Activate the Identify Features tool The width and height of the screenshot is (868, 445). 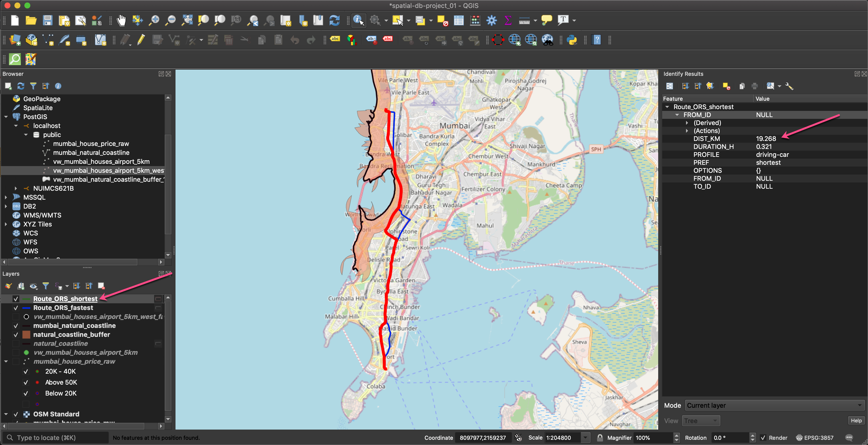[358, 21]
